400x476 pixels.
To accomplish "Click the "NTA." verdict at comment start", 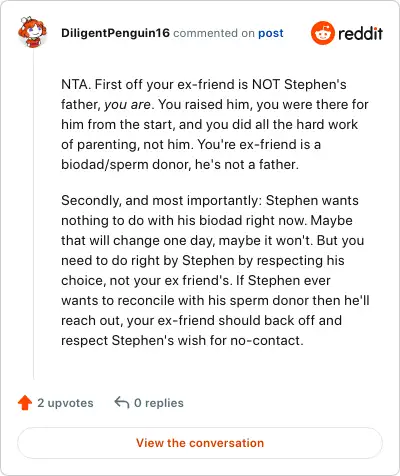I will [76, 85].
